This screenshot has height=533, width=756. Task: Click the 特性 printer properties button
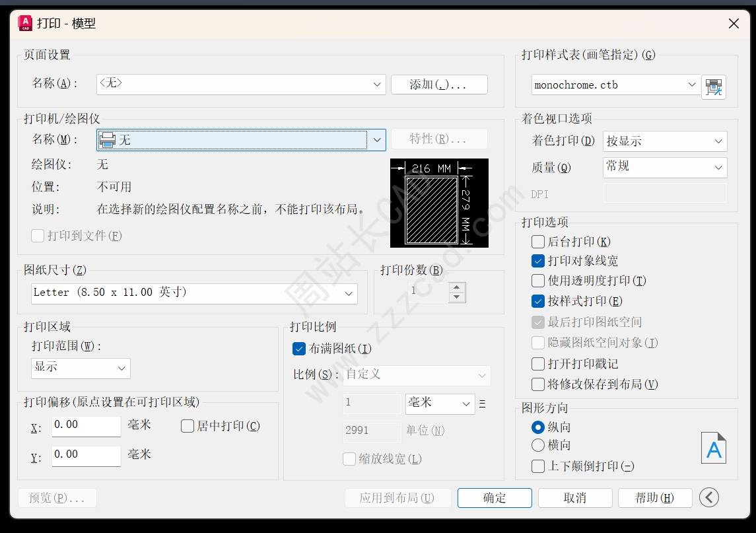click(x=439, y=139)
